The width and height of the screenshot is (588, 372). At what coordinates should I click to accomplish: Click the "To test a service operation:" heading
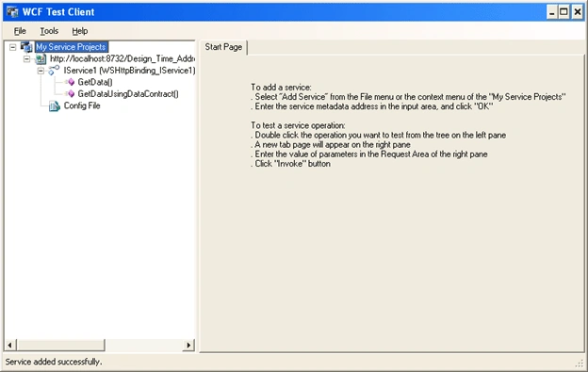(298, 125)
